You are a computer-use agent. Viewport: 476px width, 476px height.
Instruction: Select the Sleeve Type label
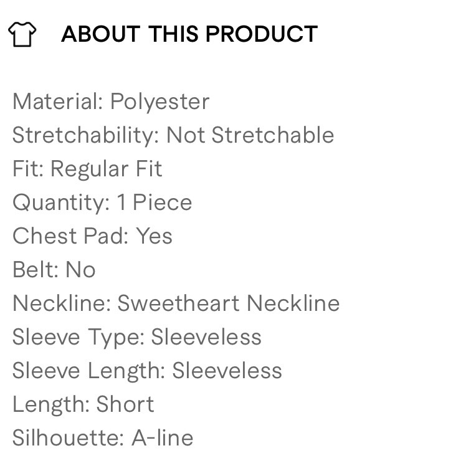point(78,337)
